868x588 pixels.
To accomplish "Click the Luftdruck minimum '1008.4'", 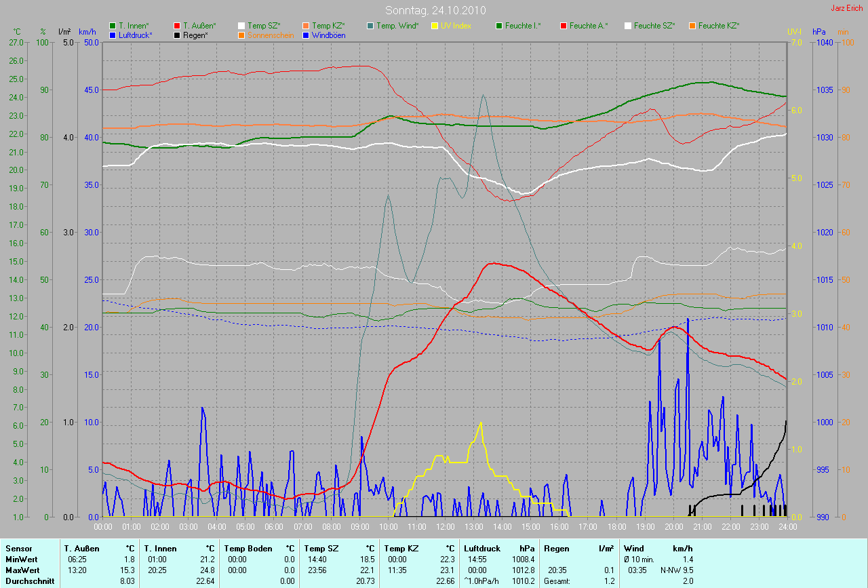I will click(x=524, y=559).
